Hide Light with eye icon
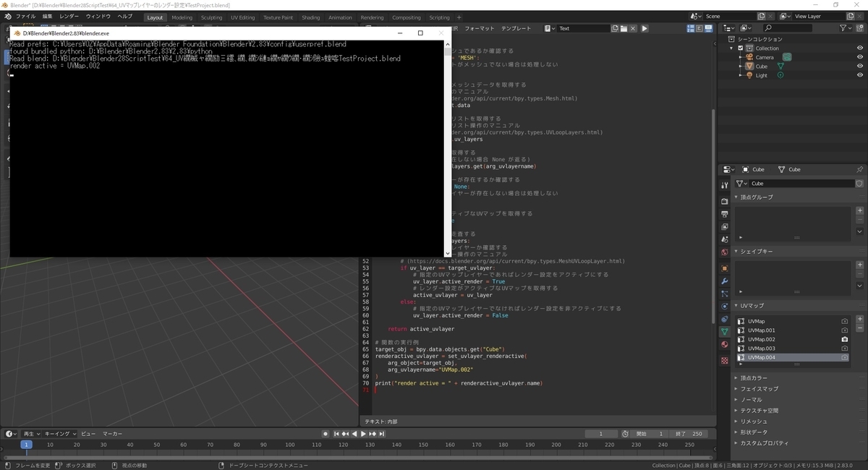Image resolution: width=868 pixels, height=470 pixels. [x=859, y=75]
